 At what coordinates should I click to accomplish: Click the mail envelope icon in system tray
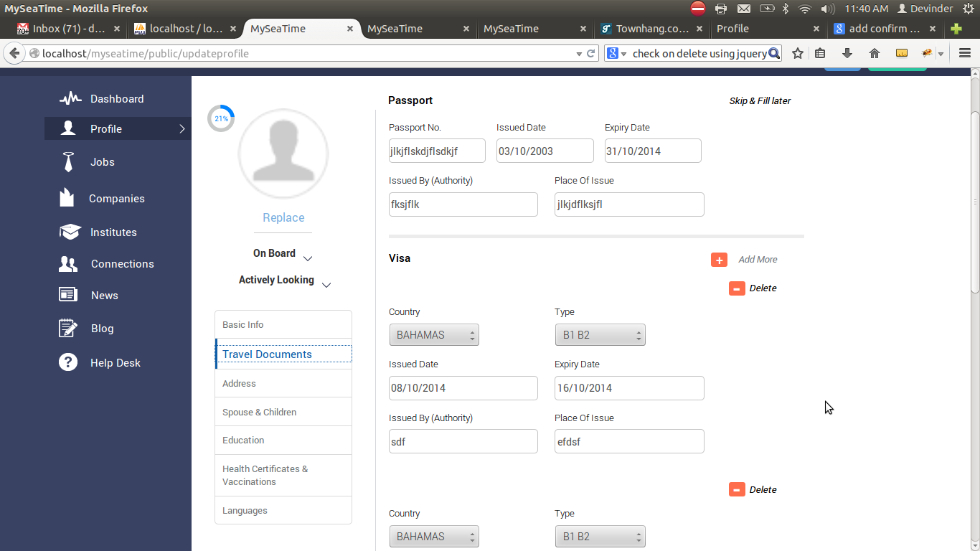744,9
